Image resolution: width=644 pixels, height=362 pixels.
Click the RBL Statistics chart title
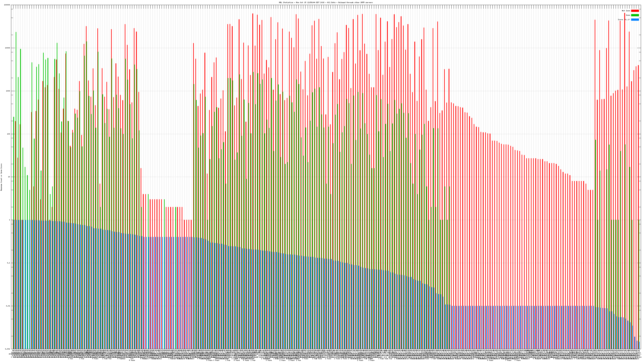pyautogui.click(x=287, y=2)
